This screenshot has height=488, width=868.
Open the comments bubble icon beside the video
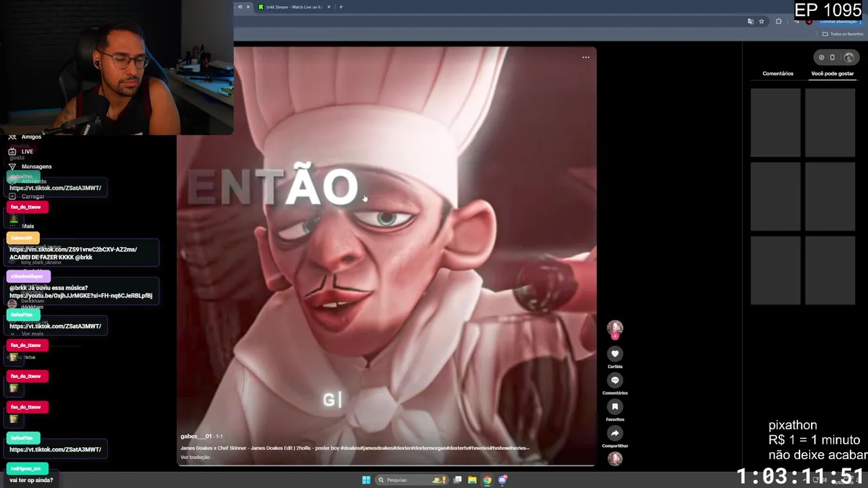(615, 380)
